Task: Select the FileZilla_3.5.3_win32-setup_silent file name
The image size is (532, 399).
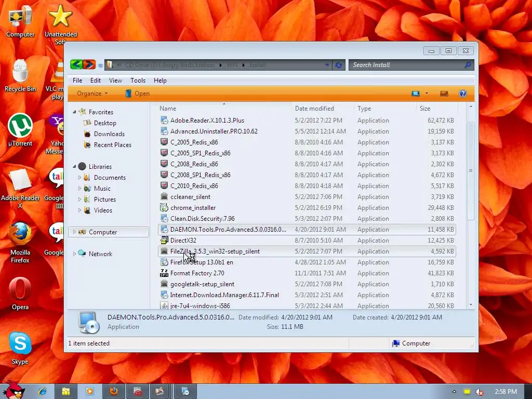Action: 215,251
